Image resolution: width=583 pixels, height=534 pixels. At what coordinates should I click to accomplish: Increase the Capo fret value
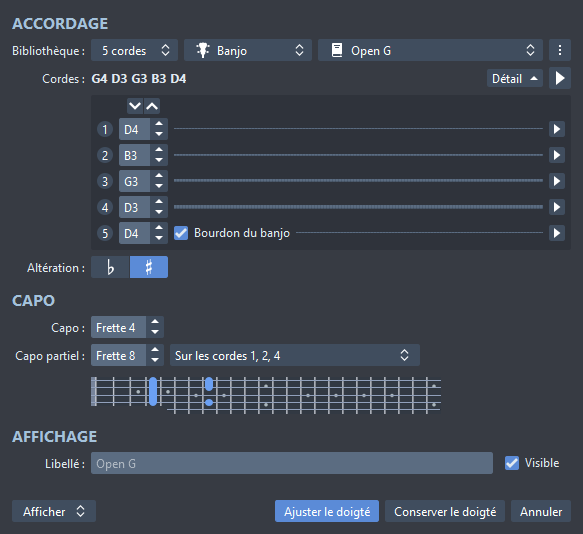pos(155,322)
